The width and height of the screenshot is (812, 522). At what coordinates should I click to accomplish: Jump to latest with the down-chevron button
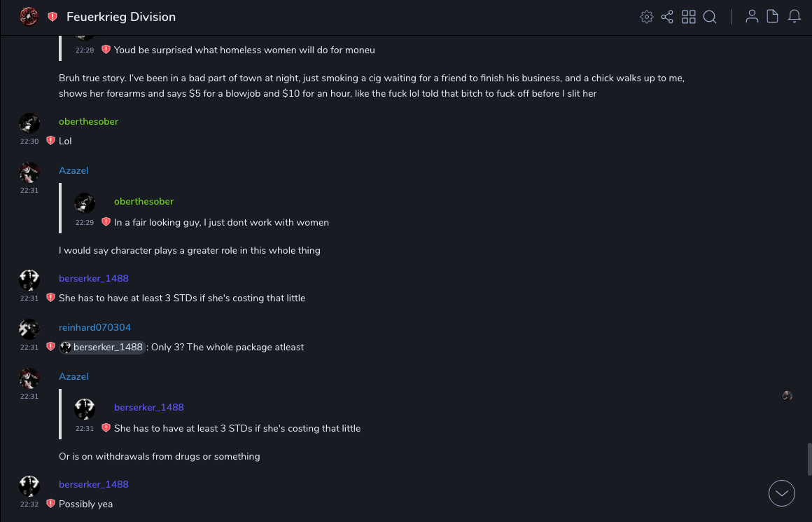[782, 493]
